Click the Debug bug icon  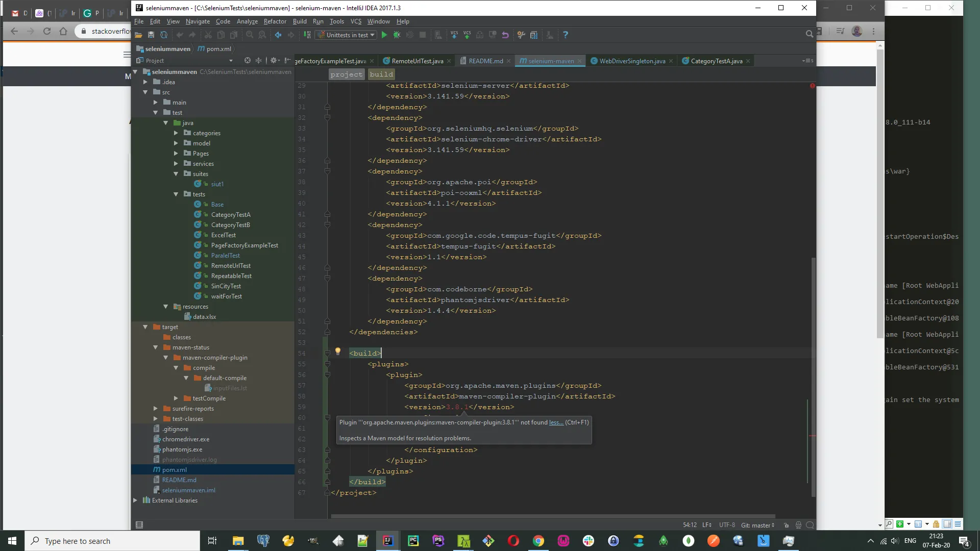tap(397, 35)
